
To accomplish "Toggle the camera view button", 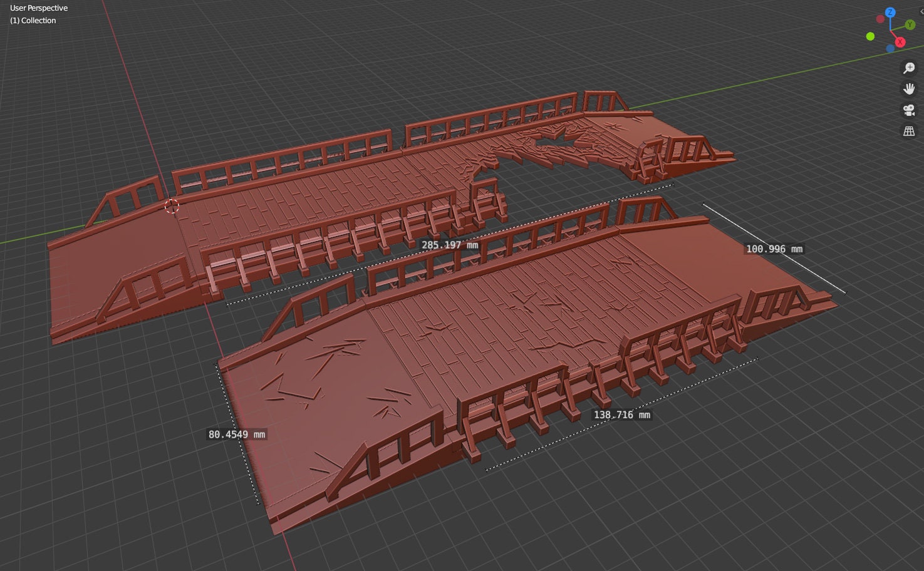I will 909,110.
